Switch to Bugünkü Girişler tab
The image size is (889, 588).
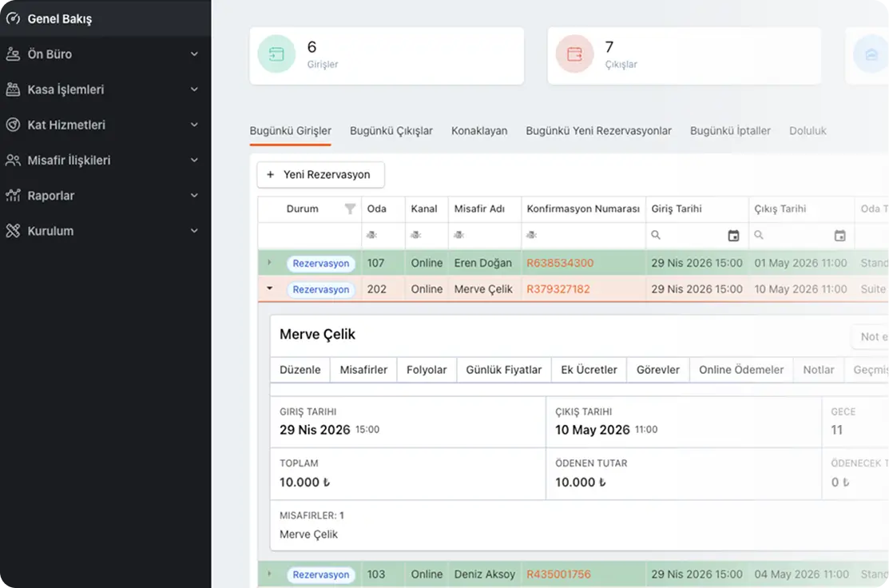[290, 130]
